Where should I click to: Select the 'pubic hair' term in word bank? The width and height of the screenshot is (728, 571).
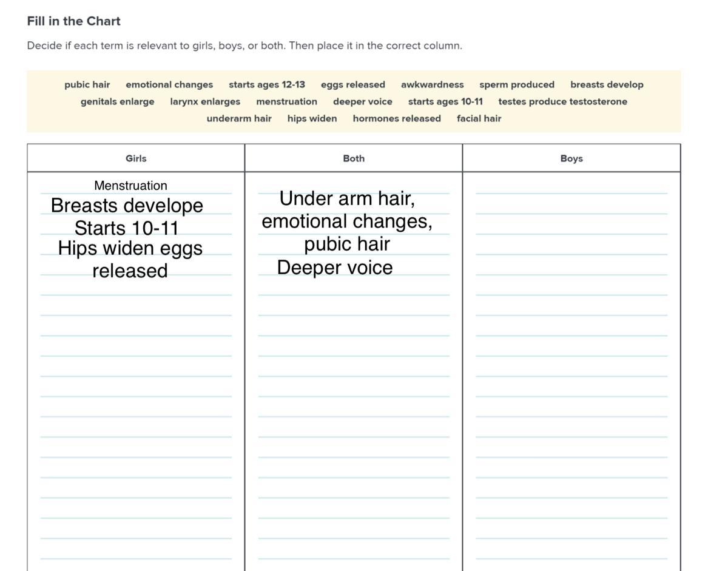pyautogui.click(x=87, y=84)
